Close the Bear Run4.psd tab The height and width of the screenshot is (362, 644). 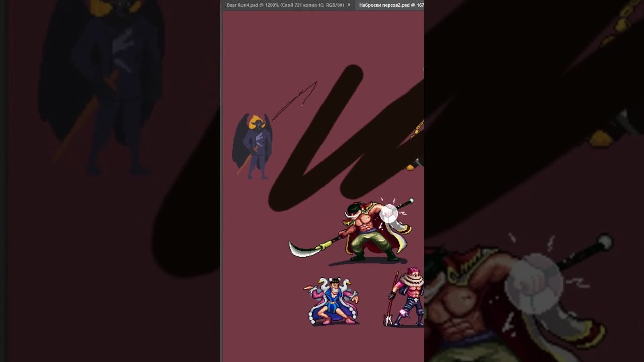(349, 5)
